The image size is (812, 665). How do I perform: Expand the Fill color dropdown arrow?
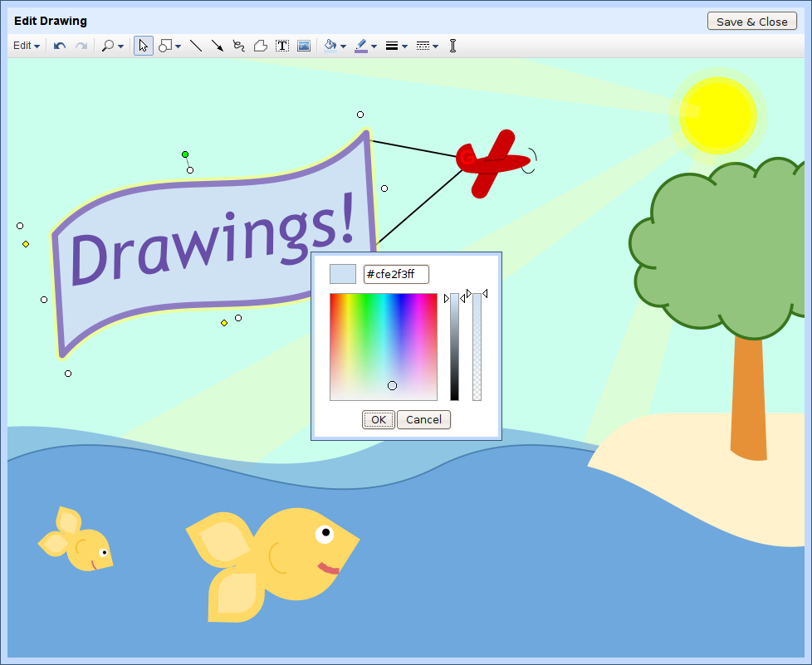(344, 46)
